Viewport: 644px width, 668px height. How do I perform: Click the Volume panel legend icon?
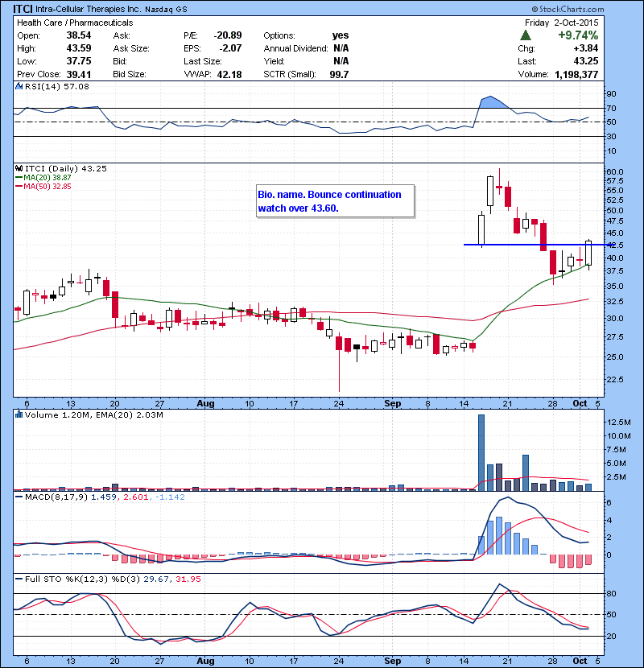[19, 414]
